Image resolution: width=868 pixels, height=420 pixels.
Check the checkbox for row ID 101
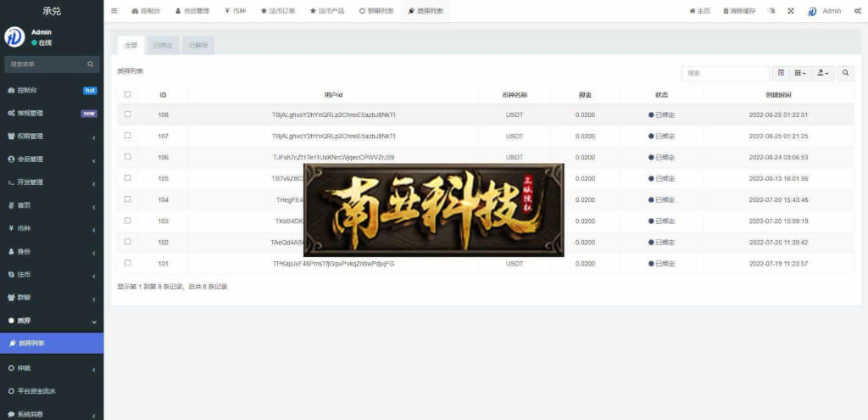127,263
